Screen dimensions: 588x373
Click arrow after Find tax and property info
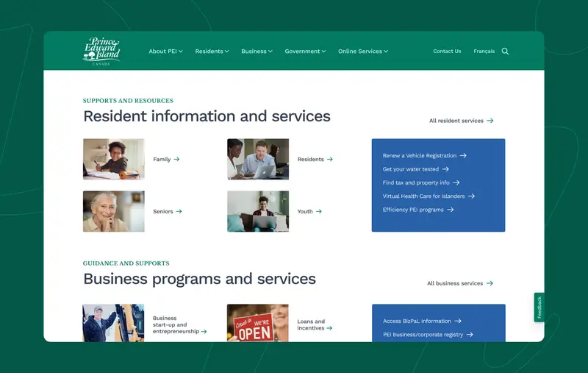456,182
